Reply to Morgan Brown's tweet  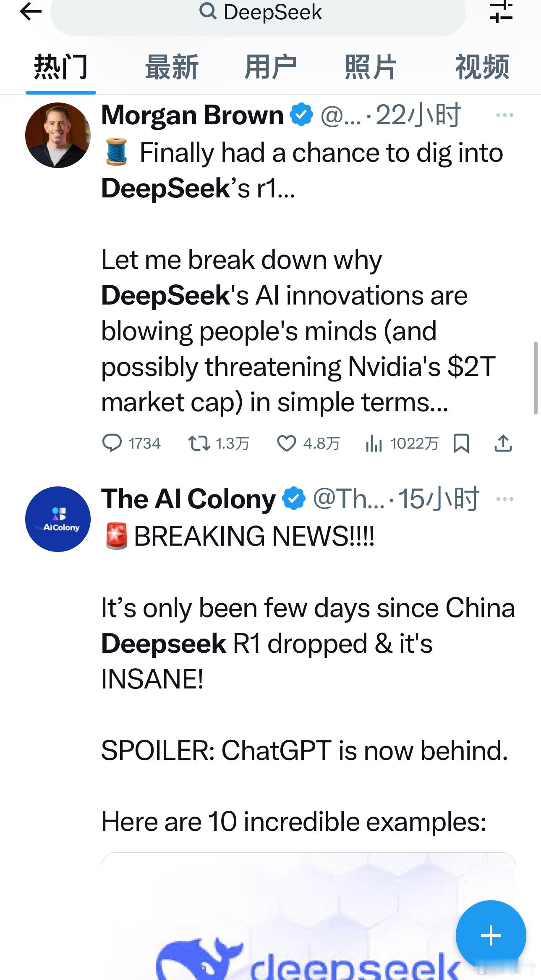pyautogui.click(x=112, y=443)
